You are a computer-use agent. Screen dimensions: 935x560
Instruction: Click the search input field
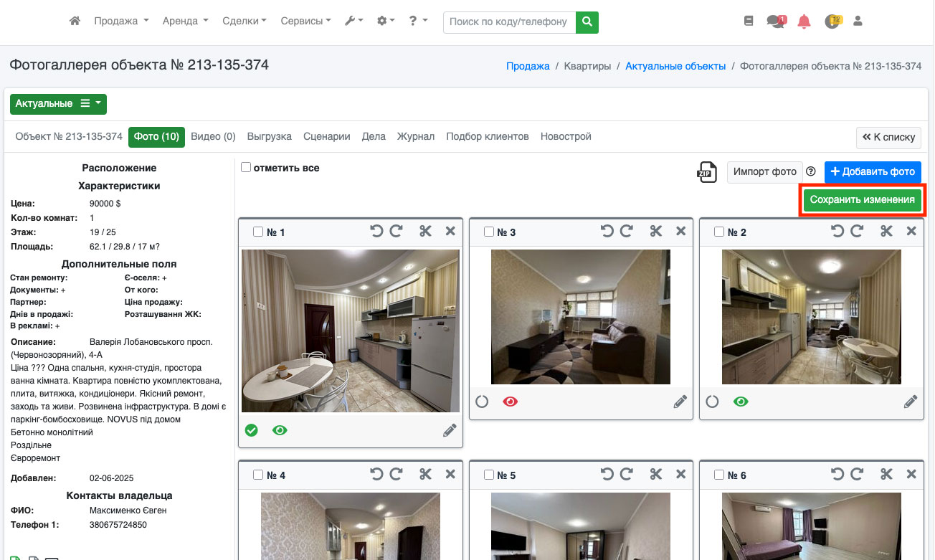[510, 22]
